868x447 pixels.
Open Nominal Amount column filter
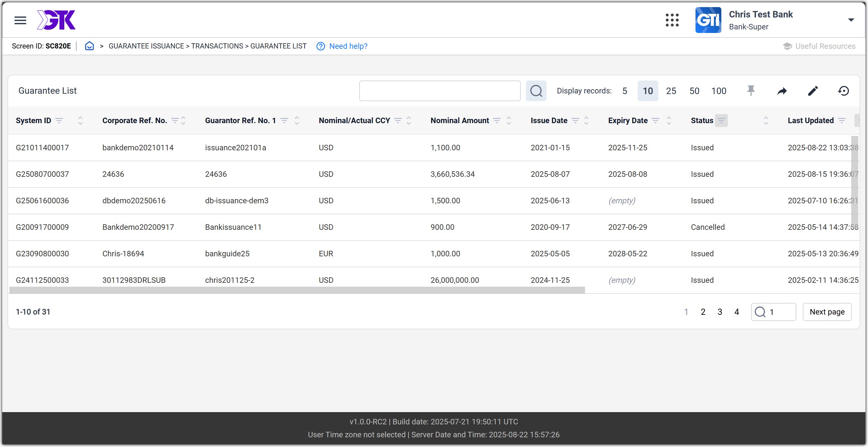pyautogui.click(x=497, y=121)
